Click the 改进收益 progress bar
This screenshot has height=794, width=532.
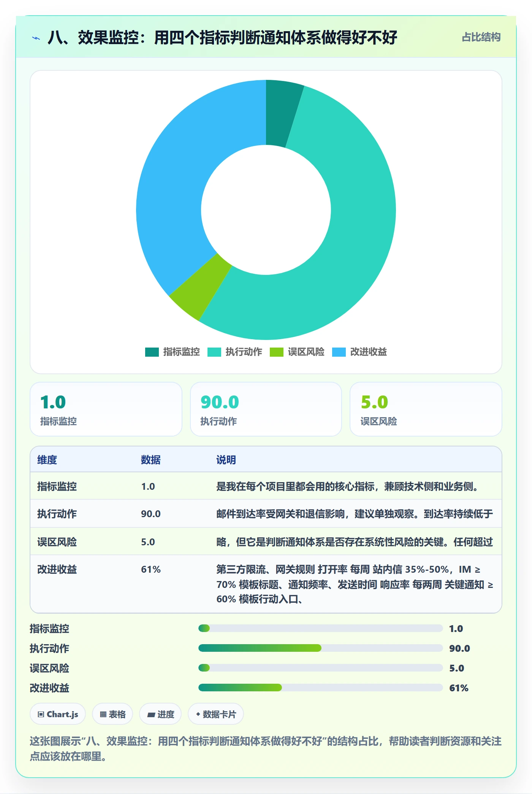[320, 688]
